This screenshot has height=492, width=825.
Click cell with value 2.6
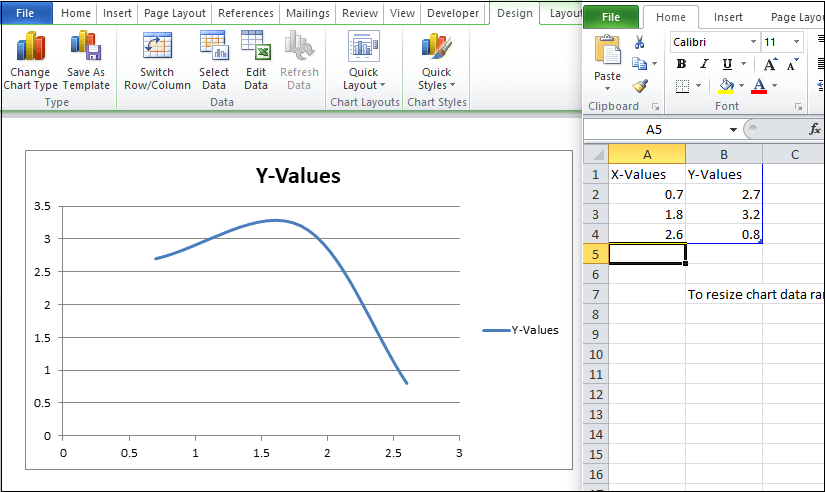[x=647, y=235]
